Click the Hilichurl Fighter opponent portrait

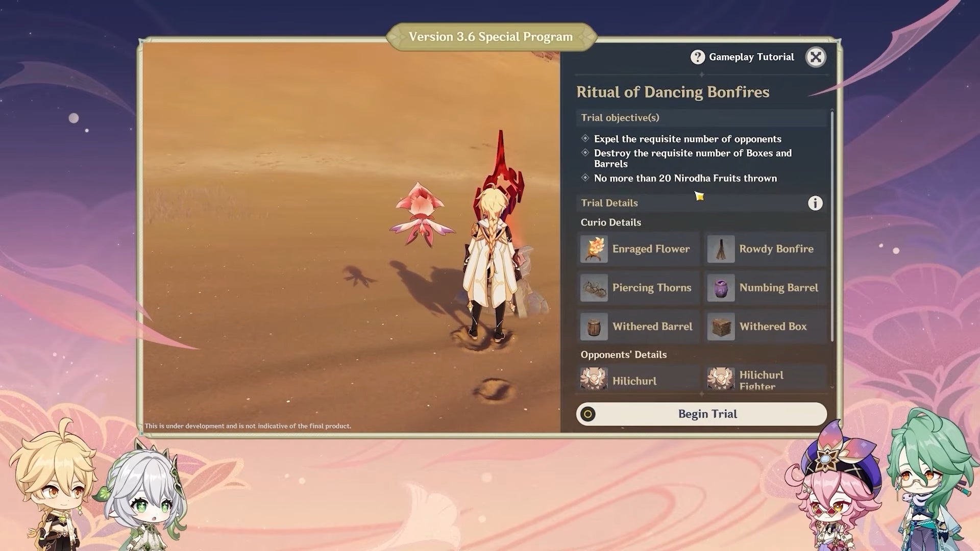click(721, 380)
